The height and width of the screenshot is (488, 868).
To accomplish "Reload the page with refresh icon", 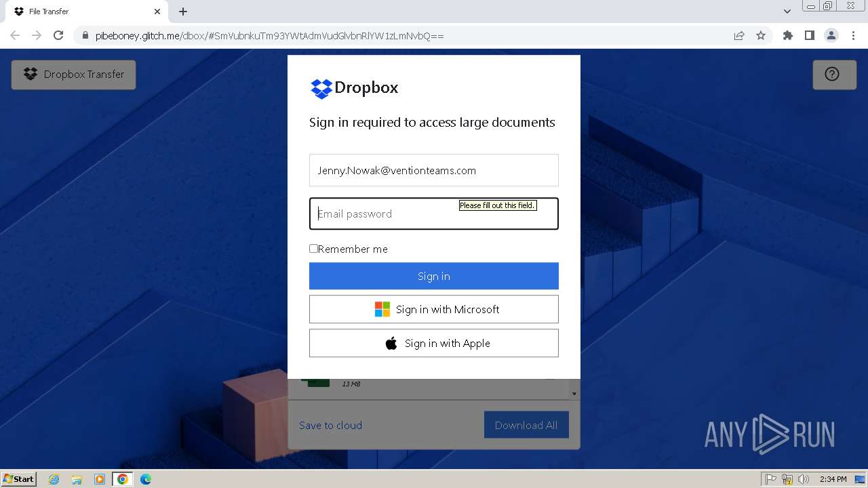I will point(58,35).
